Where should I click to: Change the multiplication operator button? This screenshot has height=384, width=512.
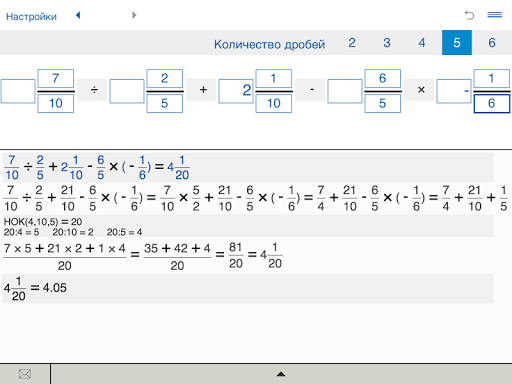[x=419, y=90]
